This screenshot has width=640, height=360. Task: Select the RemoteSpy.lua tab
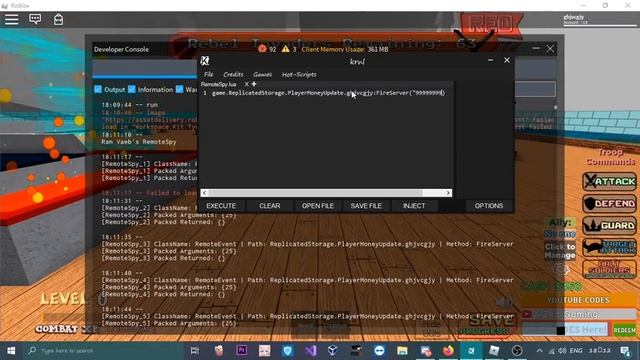pyautogui.click(x=219, y=84)
